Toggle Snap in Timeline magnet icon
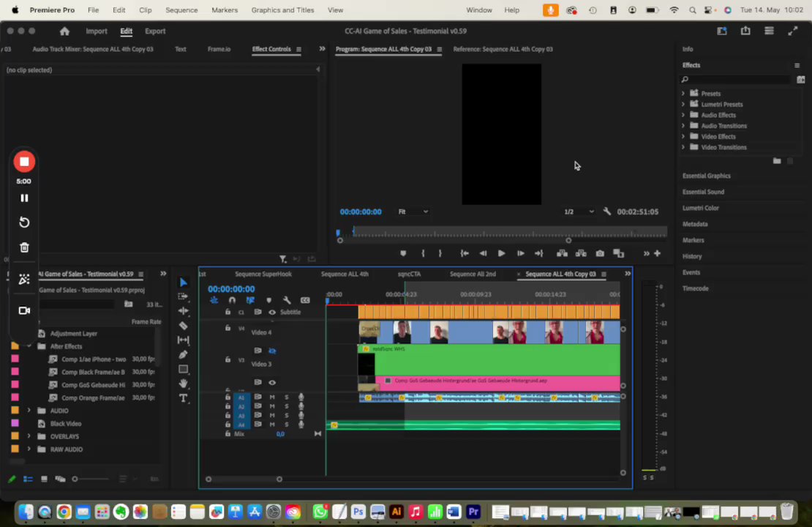Viewport: 812px width, 527px height. 232,300
